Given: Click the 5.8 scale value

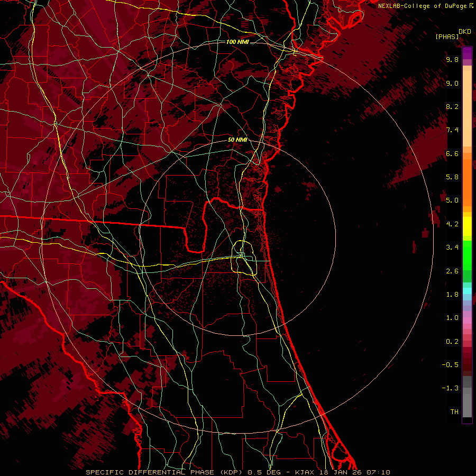Looking at the screenshot, I should (452, 177).
